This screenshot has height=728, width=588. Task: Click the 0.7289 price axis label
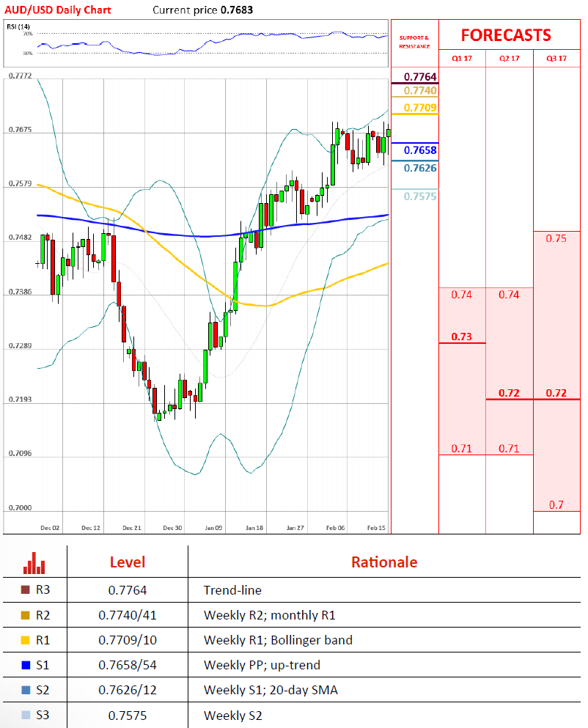(x=21, y=346)
